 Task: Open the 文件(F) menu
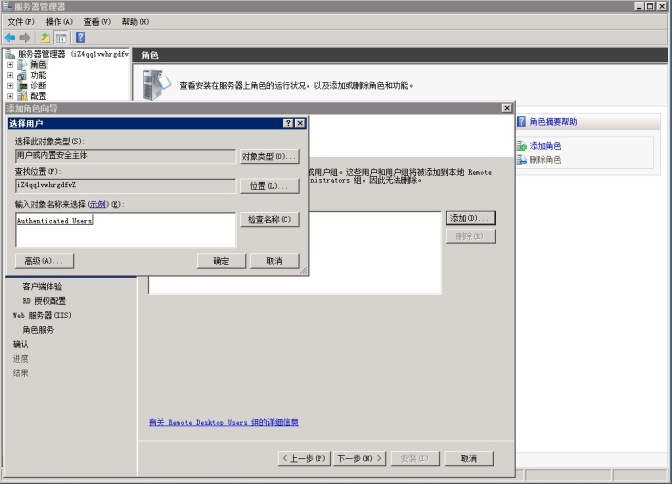click(21, 22)
